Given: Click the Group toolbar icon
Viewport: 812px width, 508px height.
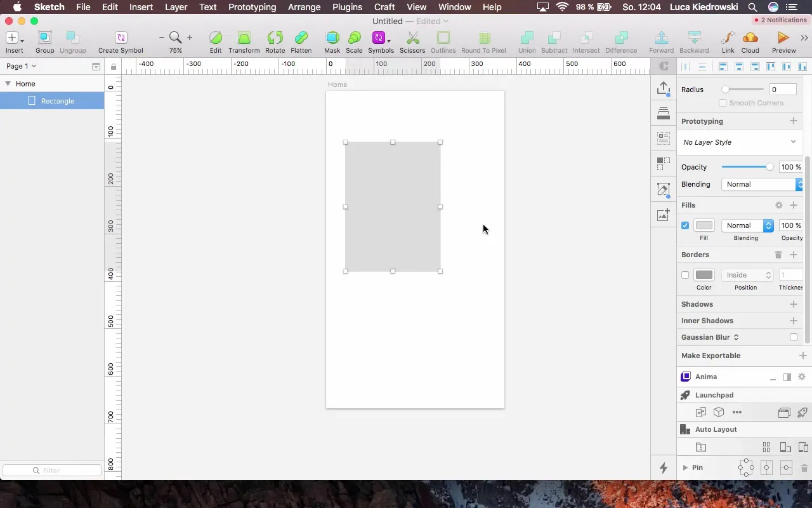Looking at the screenshot, I should click(44, 38).
